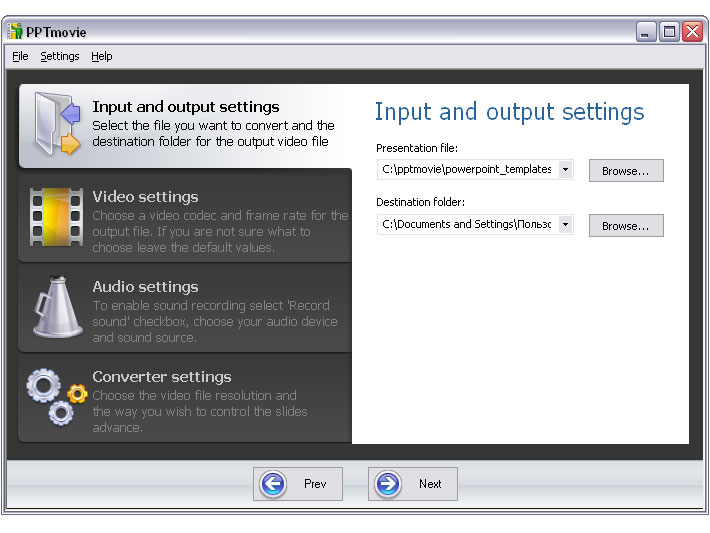
Task: Click the PPTmovie app icon in title bar
Action: [15, 31]
